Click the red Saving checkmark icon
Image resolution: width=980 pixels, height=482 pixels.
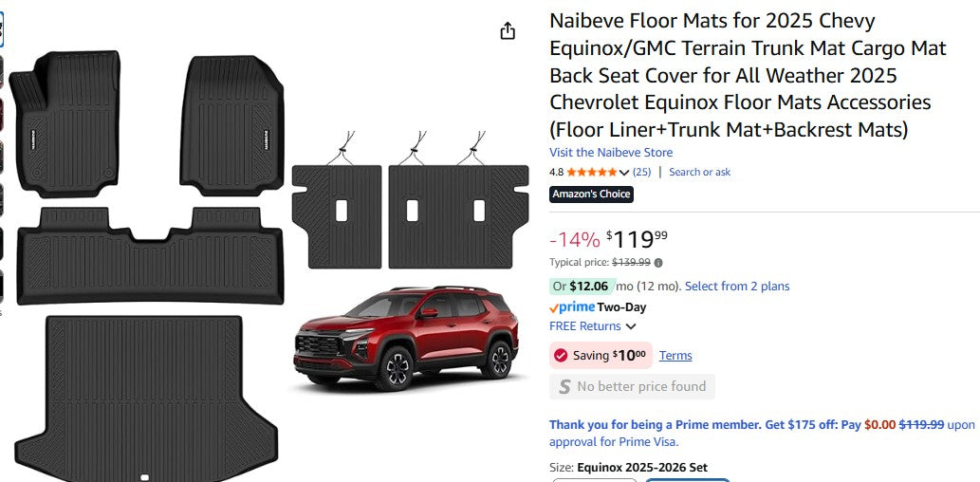[561, 356]
